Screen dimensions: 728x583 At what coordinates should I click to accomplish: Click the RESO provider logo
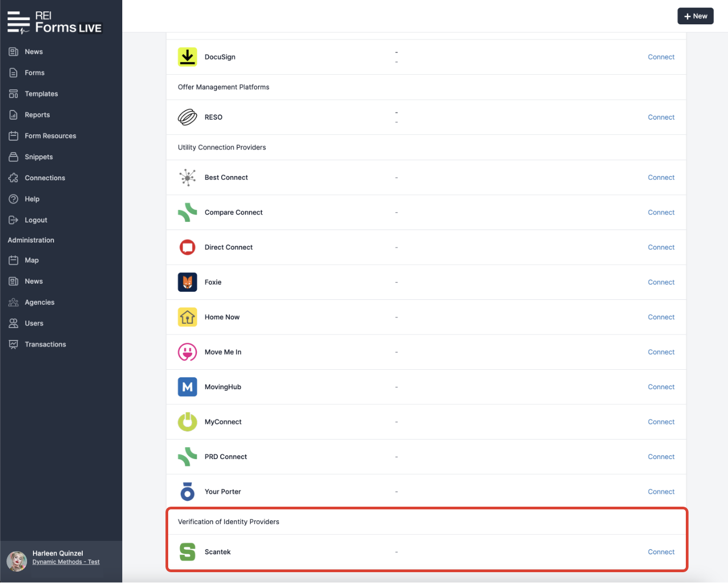188,117
